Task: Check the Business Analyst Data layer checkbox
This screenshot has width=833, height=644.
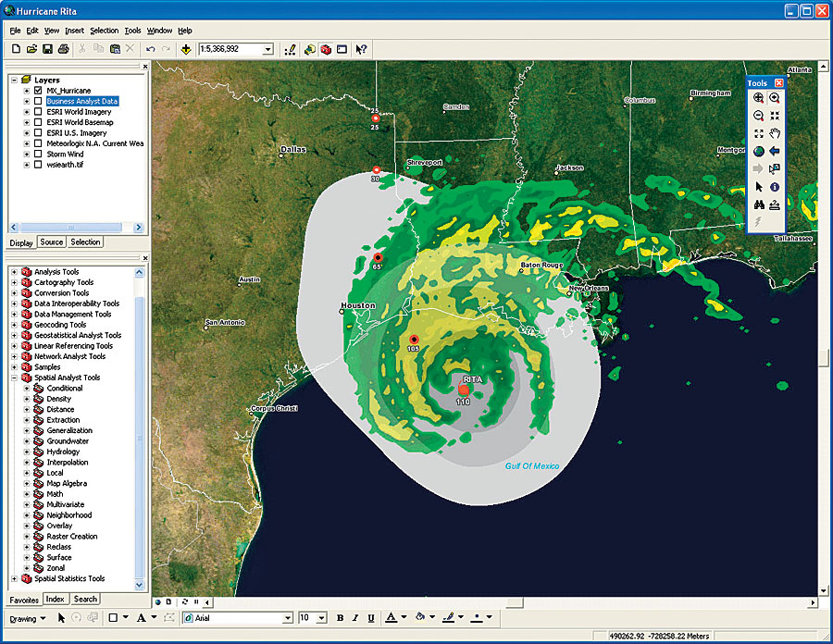Action: tap(38, 101)
